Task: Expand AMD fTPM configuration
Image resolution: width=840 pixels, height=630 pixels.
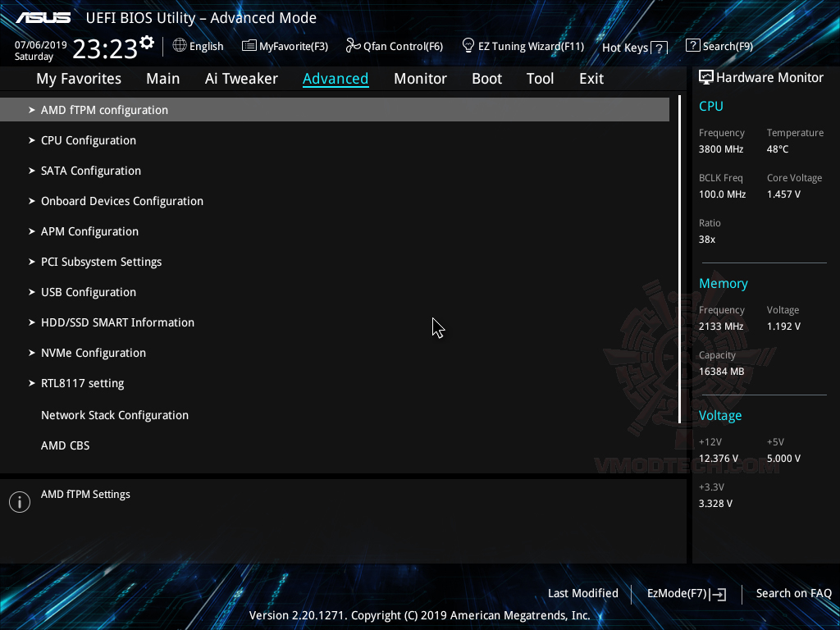Action: click(x=104, y=109)
